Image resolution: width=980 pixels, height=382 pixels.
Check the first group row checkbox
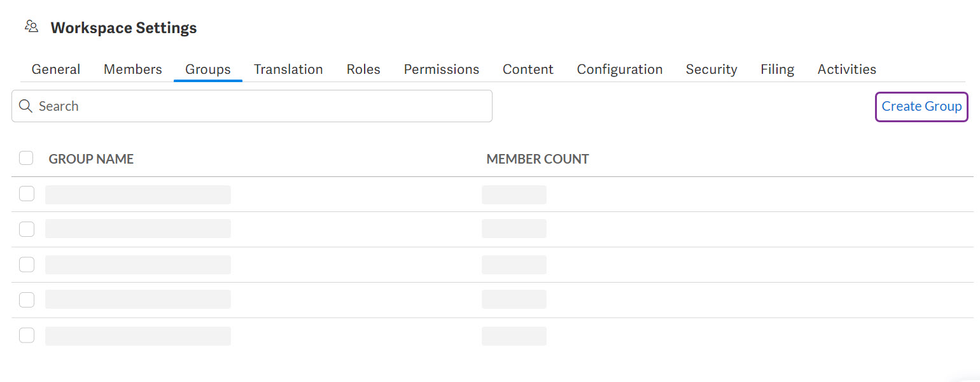click(x=26, y=193)
